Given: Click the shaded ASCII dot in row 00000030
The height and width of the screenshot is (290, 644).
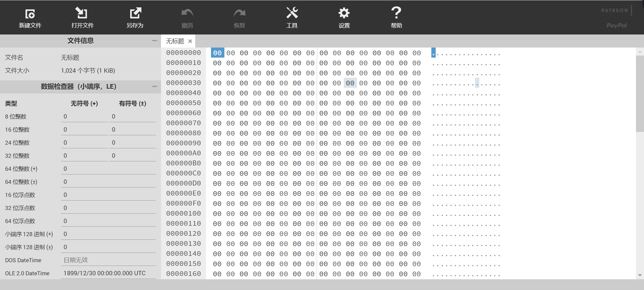Looking at the screenshot, I should click(x=477, y=83).
